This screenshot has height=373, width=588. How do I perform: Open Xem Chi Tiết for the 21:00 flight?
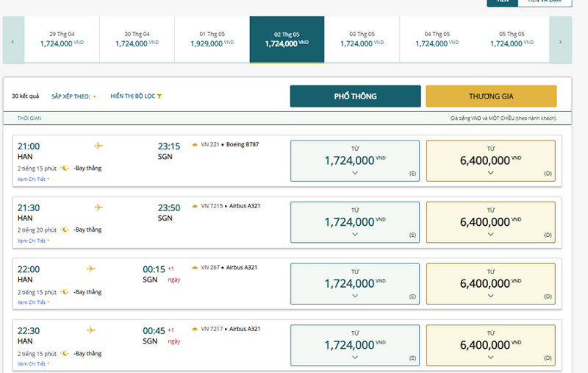pos(33,179)
